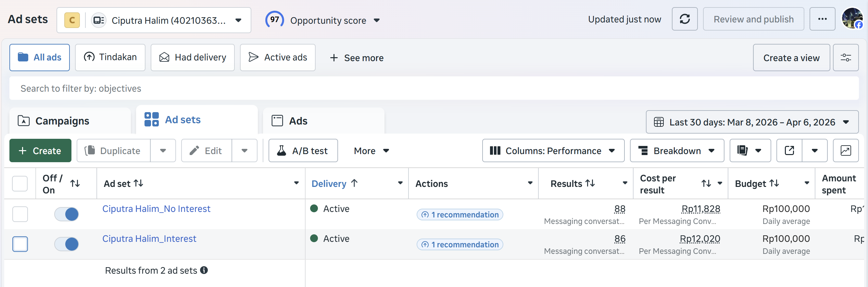The width and height of the screenshot is (868, 287).
Task: Click the info icon beside Results from 2 ad sets
Action: (x=204, y=270)
